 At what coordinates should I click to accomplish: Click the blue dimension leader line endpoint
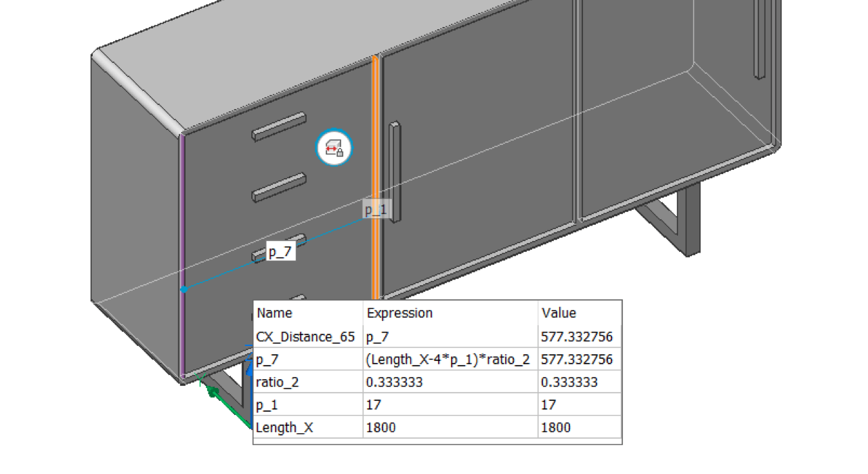coord(184,288)
